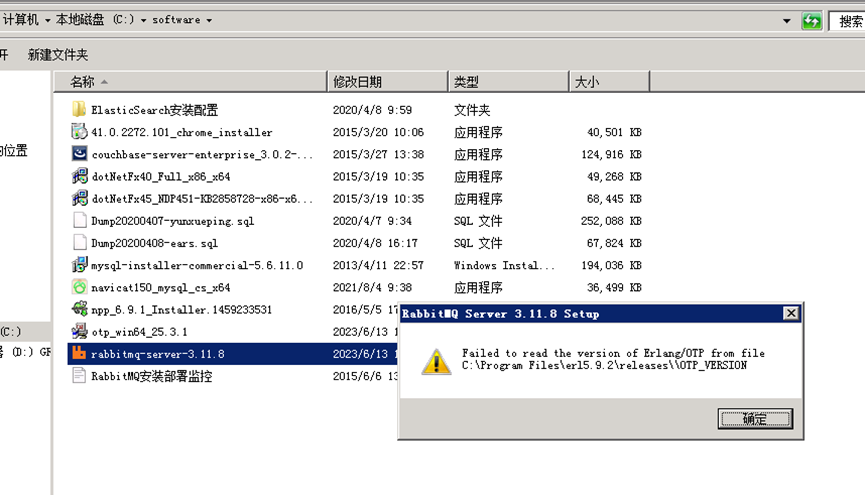
Task: Expand the address bar history dropdown
Action: (787, 21)
